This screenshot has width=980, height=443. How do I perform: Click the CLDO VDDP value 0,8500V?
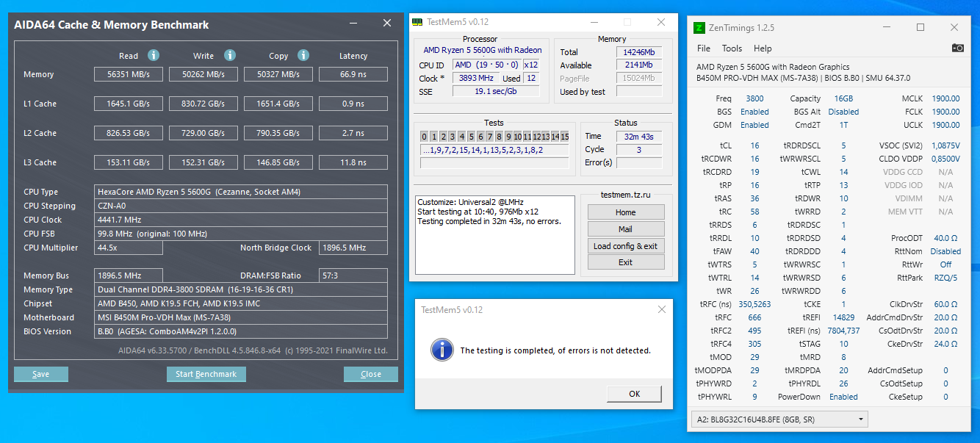point(945,159)
